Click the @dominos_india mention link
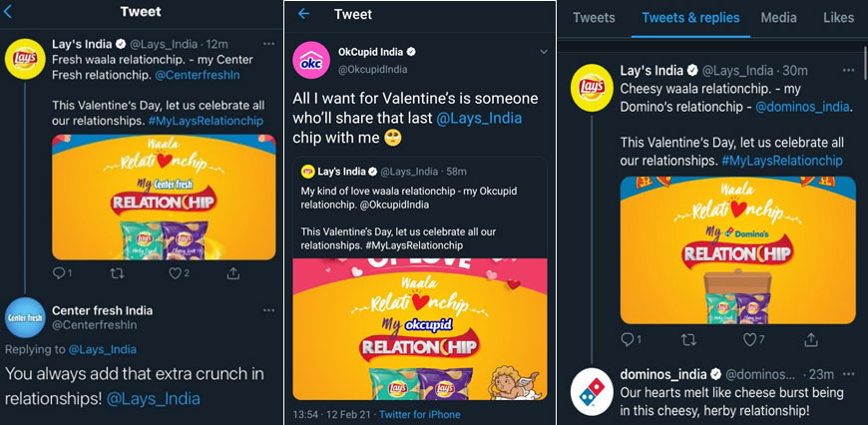 pyautogui.click(x=801, y=106)
